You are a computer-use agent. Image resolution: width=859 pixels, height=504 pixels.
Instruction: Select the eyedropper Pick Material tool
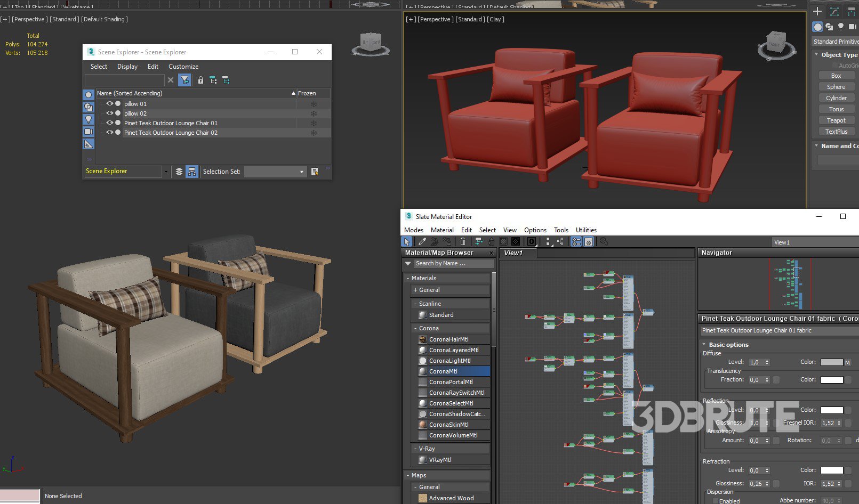422,242
